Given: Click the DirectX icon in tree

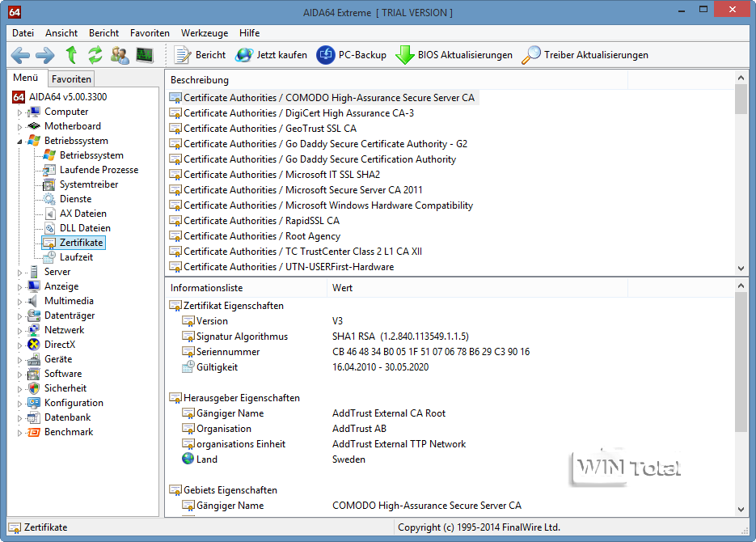Looking at the screenshot, I should [34, 345].
